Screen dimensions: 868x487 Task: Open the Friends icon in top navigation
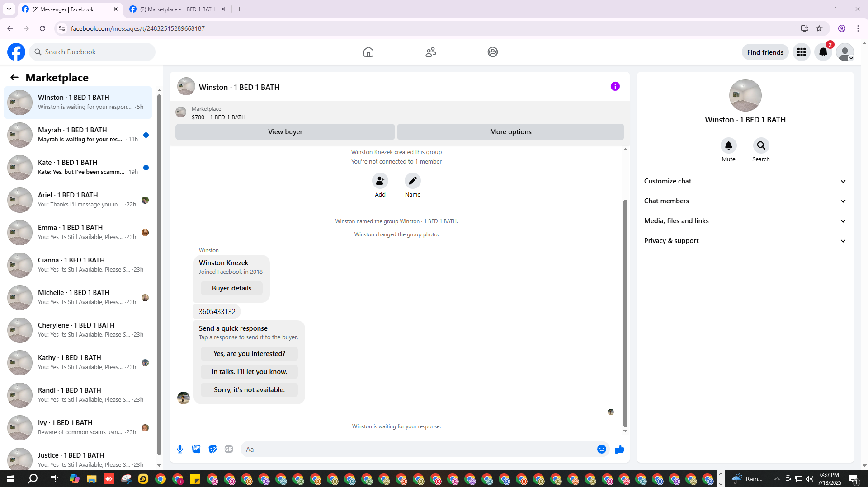click(431, 52)
